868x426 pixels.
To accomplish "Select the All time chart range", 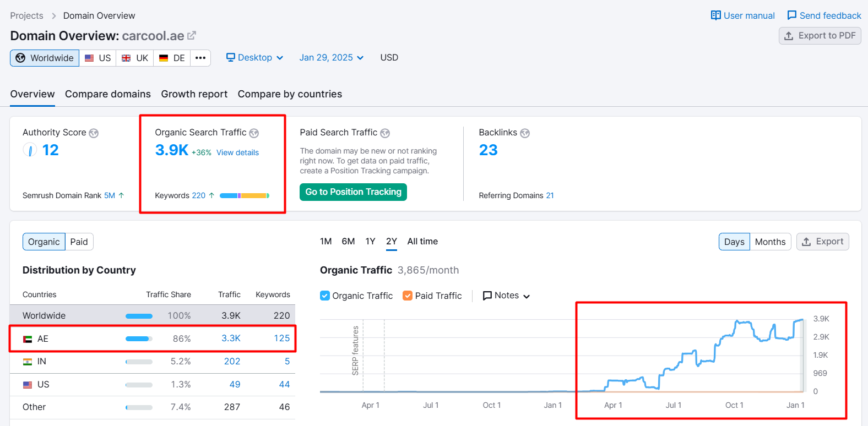I will pos(422,242).
